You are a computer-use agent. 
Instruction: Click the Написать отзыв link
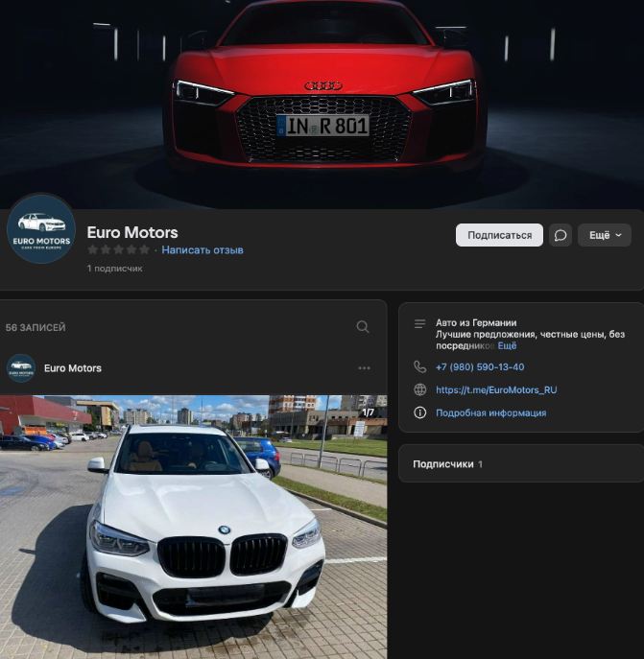click(x=203, y=250)
